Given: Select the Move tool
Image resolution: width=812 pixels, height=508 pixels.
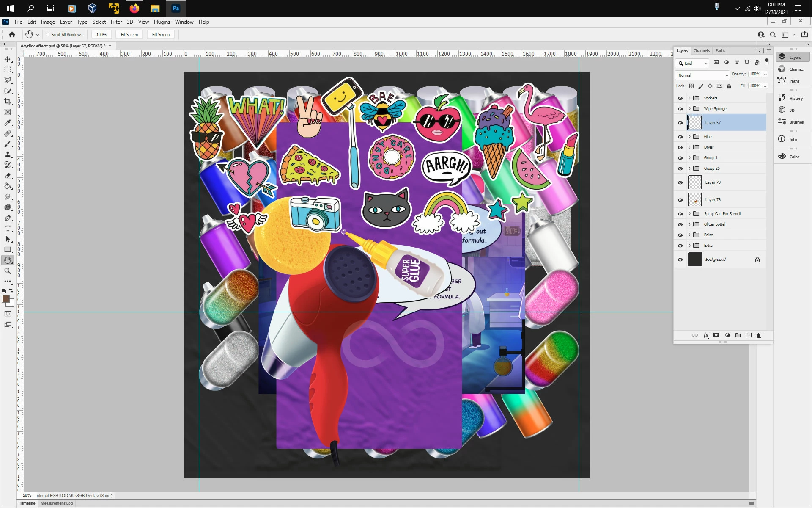Looking at the screenshot, I should pyautogui.click(x=8, y=59).
